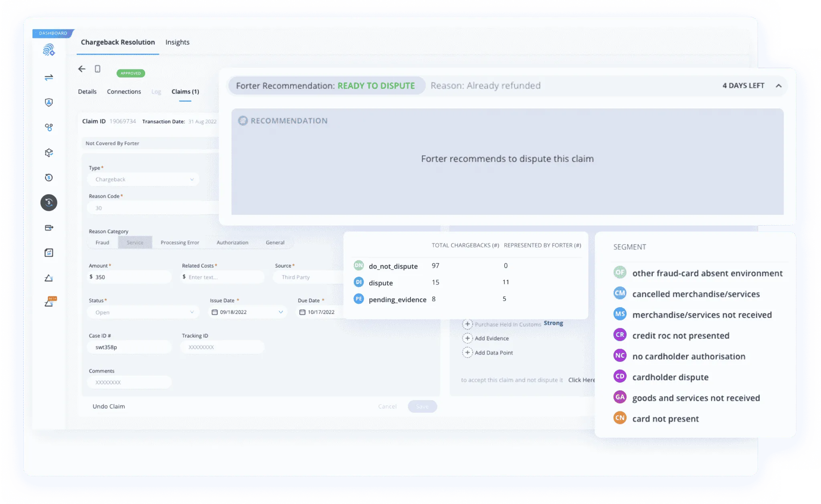Select the Authorization reason category
This screenshot has height=504, width=821.
(233, 242)
